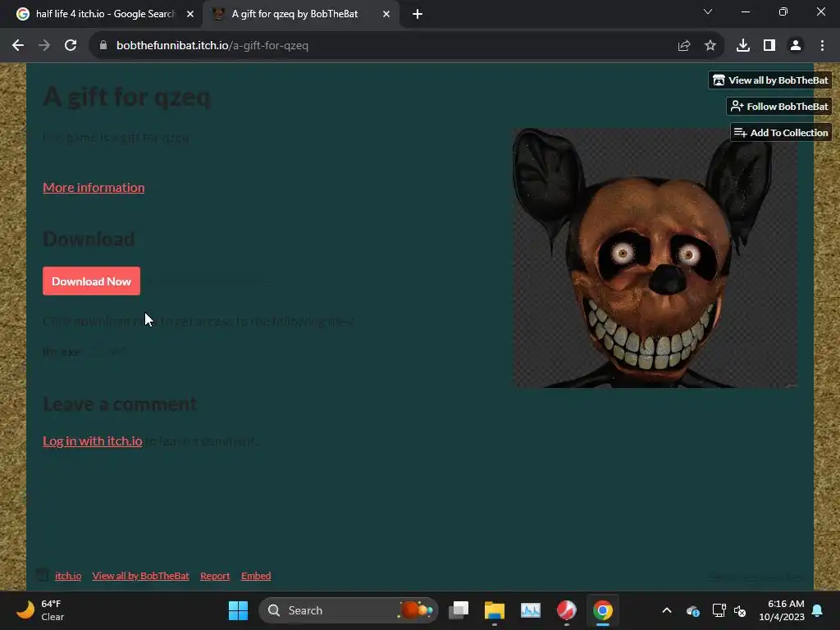This screenshot has height=630, width=840.
Task: Click View all by BobTheBat button
Action: [x=769, y=80]
